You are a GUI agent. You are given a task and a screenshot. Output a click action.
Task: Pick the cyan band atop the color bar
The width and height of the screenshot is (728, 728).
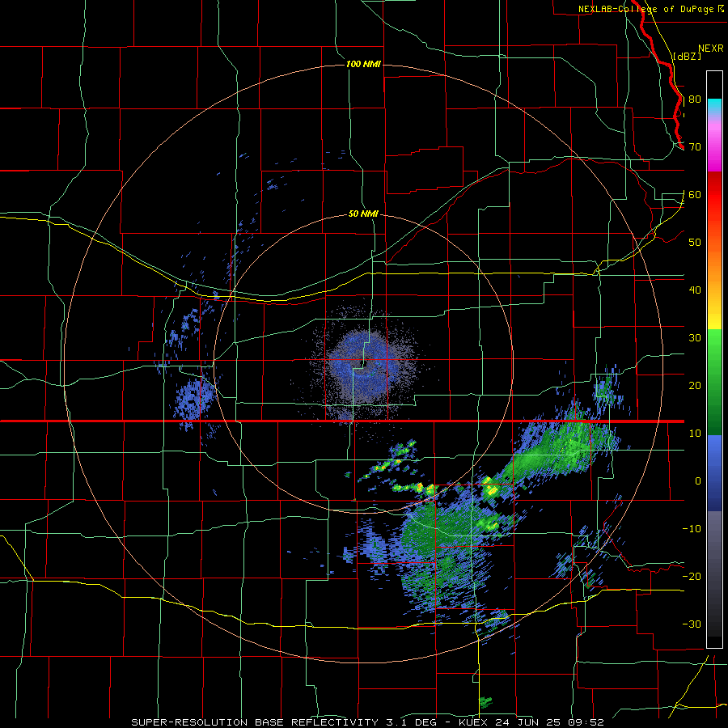[x=714, y=108]
